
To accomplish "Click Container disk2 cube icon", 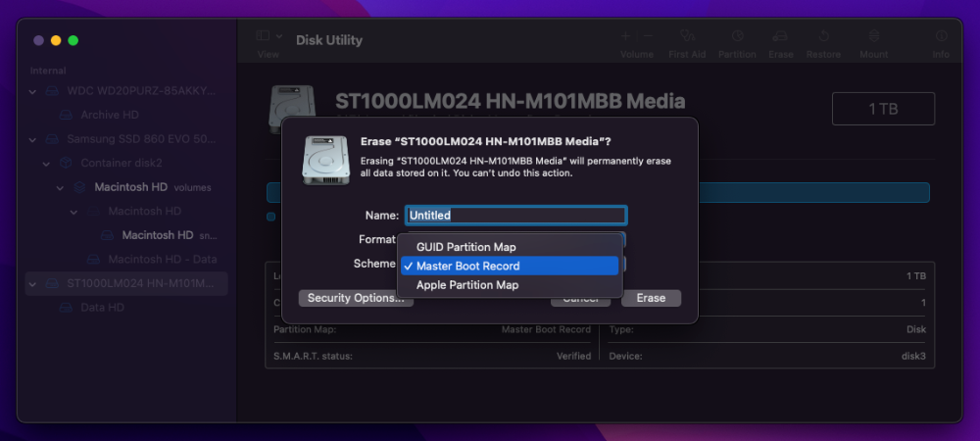I will click(66, 163).
